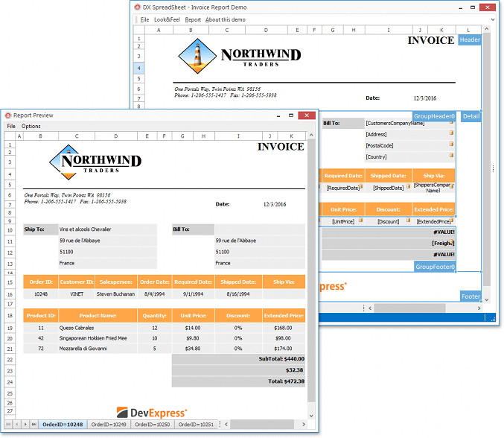504x438 pixels.
Task: Click DX SpreadSheet vertical scroll up arrow
Action: 487,29
